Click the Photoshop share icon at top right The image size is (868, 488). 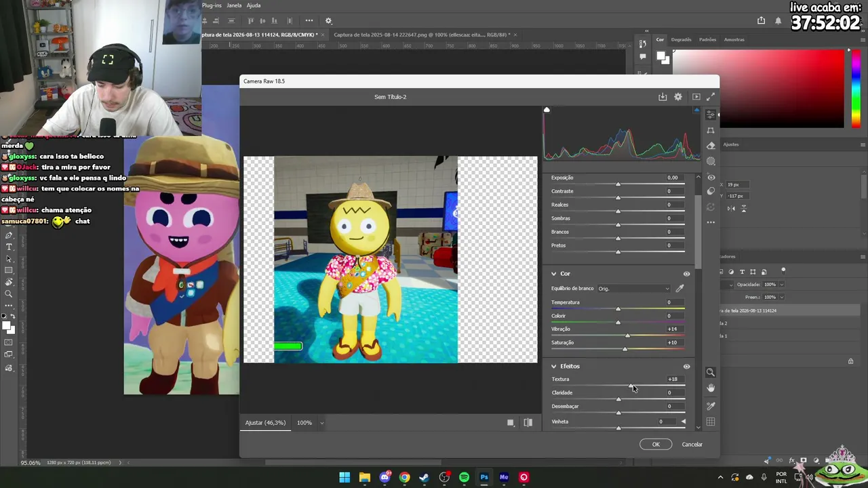click(762, 21)
